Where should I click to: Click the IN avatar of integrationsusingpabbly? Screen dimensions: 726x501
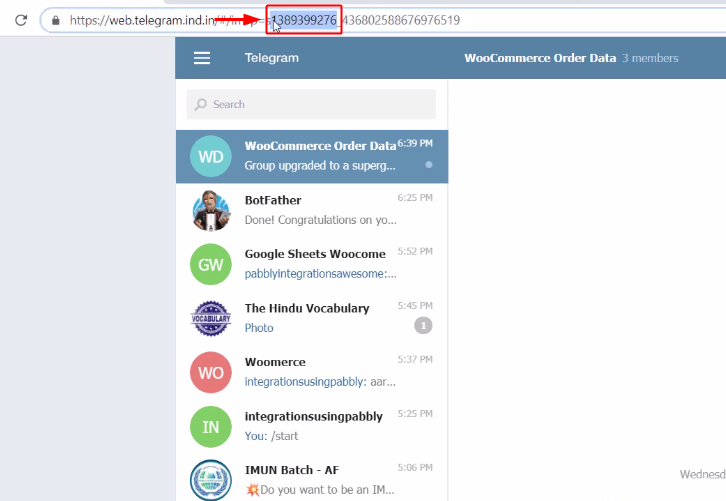[x=211, y=427]
